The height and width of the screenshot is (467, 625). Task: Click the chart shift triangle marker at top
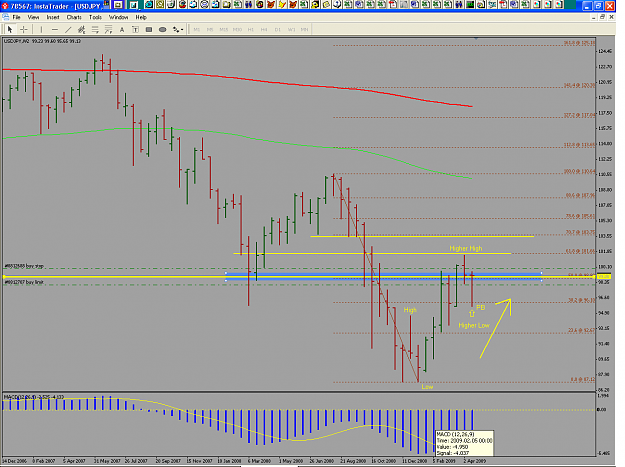pyautogui.click(x=476, y=39)
